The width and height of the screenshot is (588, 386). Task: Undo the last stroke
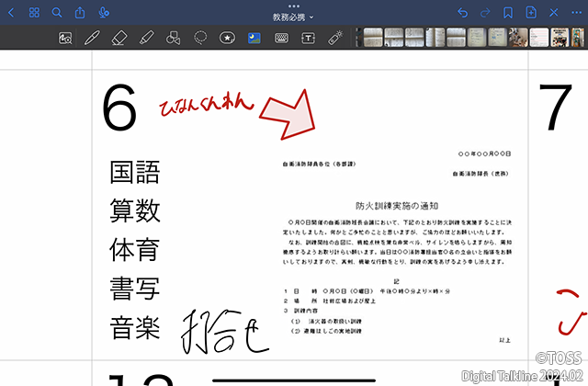tap(462, 13)
